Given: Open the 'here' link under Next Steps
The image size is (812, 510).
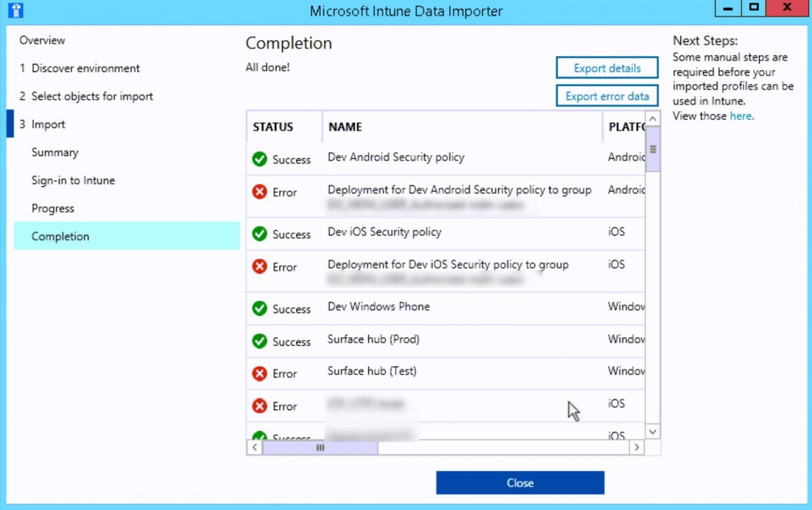Looking at the screenshot, I should point(741,116).
